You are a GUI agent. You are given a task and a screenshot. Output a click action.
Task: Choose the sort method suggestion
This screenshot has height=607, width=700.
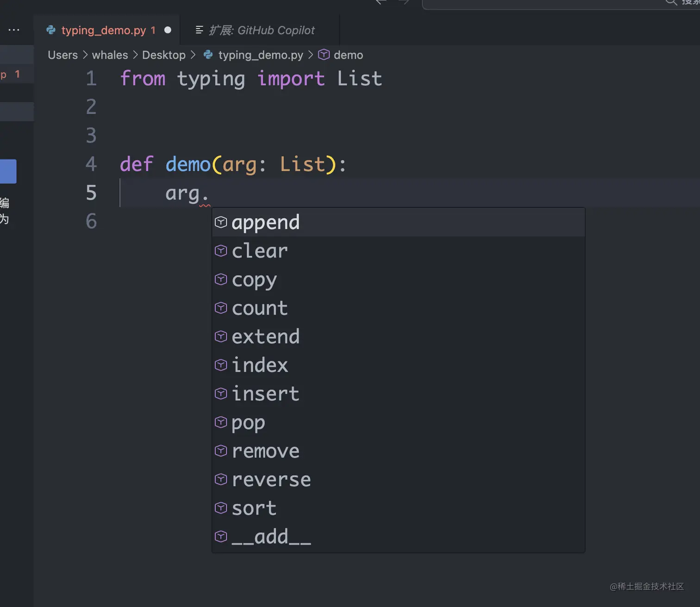398,508
